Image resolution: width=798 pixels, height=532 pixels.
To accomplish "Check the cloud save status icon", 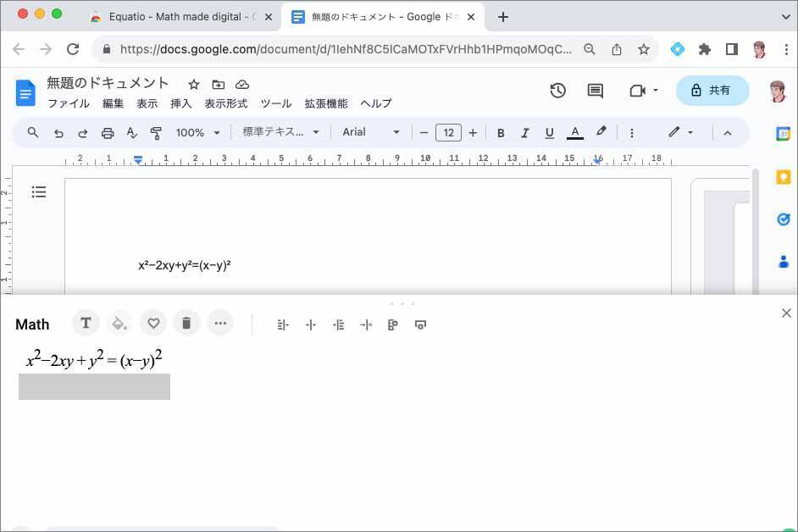I will point(242,85).
